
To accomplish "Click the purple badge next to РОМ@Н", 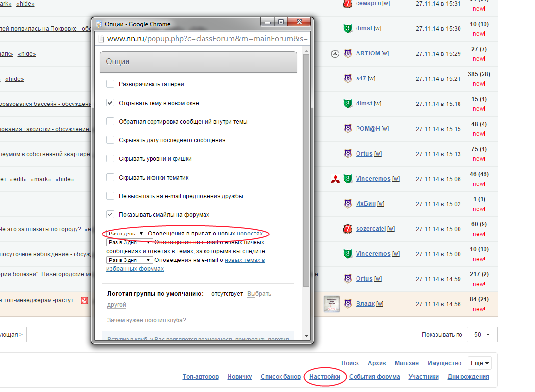I will click(347, 129).
